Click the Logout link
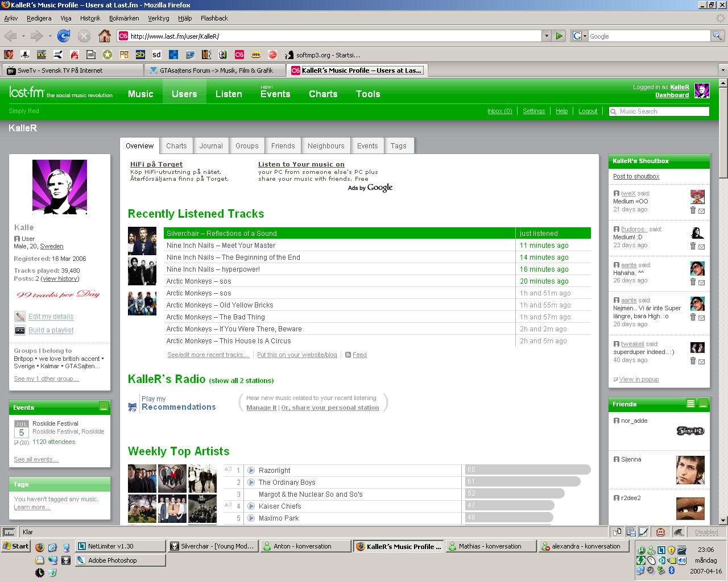 pos(588,111)
